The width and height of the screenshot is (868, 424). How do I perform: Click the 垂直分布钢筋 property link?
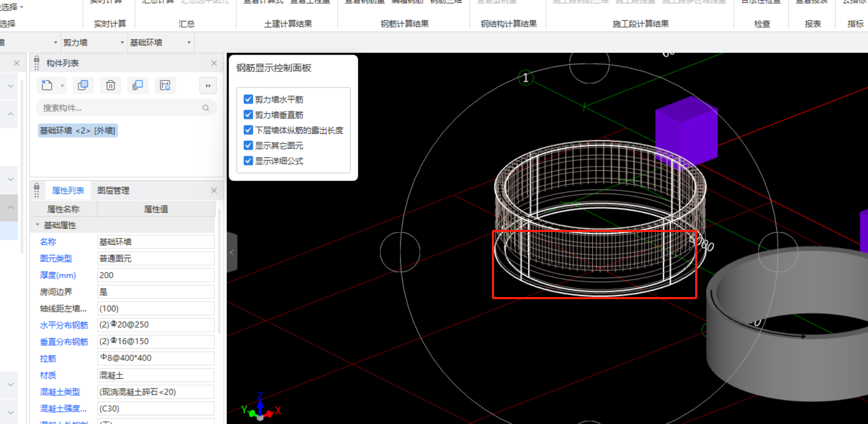pyautogui.click(x=64, y=341)
